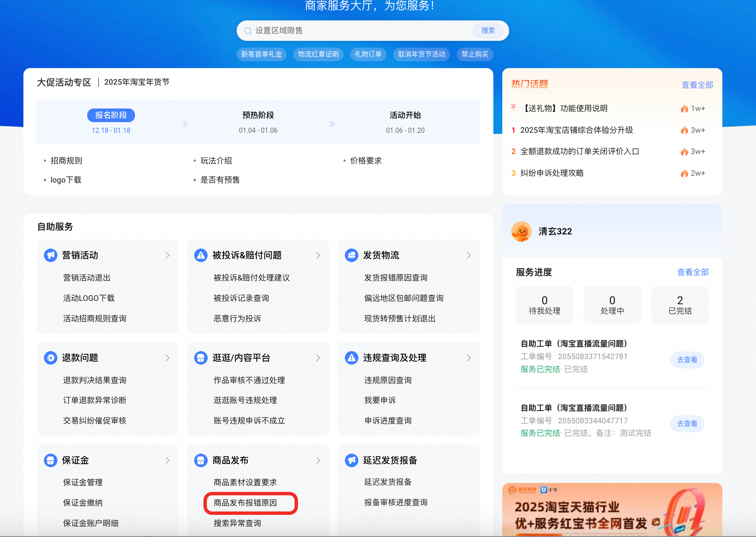Open 搜索异常查询 item
Viewport: 756px width, 537px height.
pyautogui.click(x=238, y=523)
